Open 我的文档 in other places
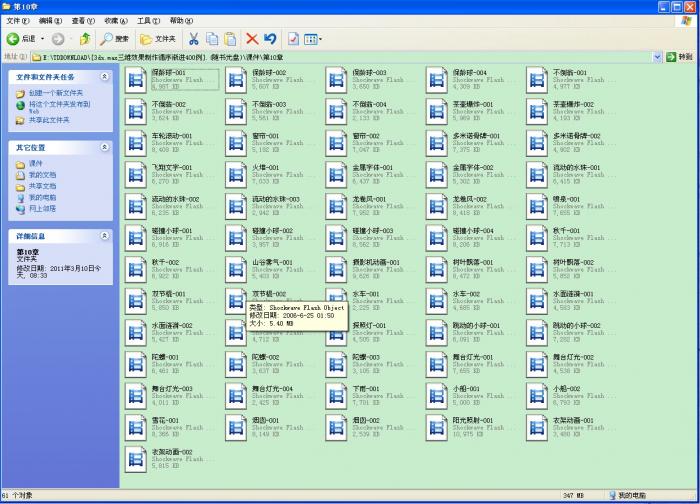The height and width of the screenshot is (504, 700). point(42,175)
